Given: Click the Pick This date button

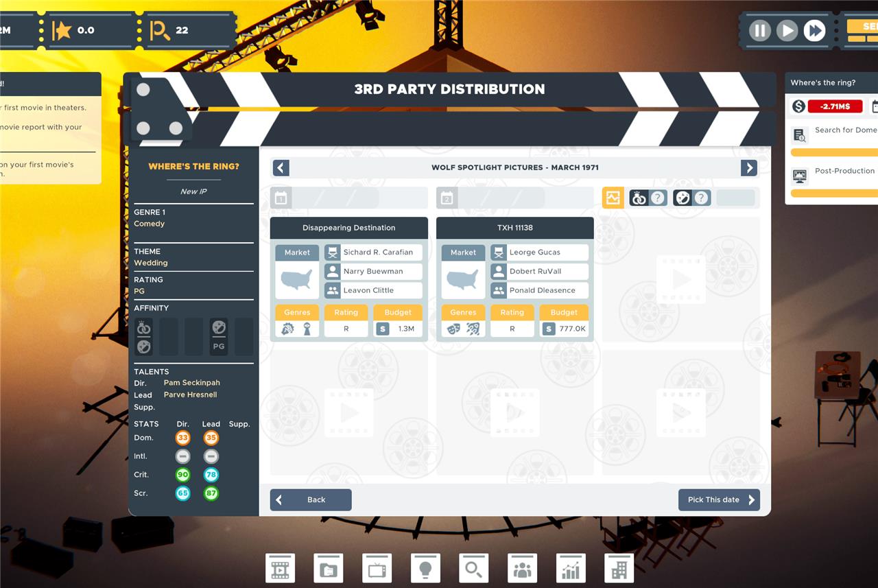Looking at the screenshot, I should pos(719,499).
